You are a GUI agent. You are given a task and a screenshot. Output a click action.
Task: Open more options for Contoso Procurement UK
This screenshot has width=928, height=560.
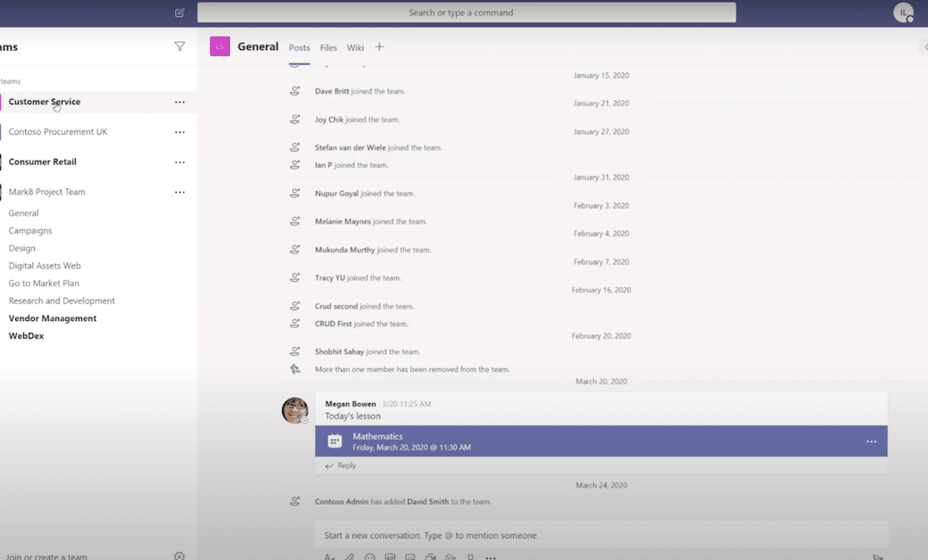(x=179, y=133)
